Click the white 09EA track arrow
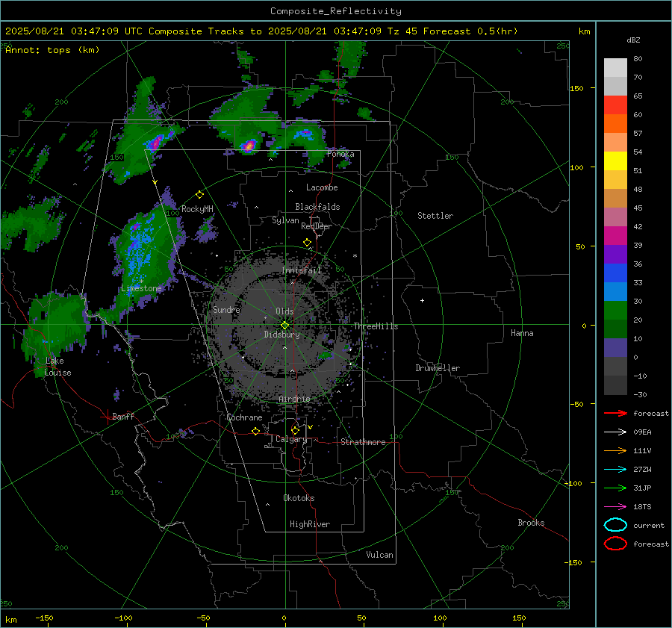This screenshot has height=628, width=672. pyautogui.click(x=615, y=432)
